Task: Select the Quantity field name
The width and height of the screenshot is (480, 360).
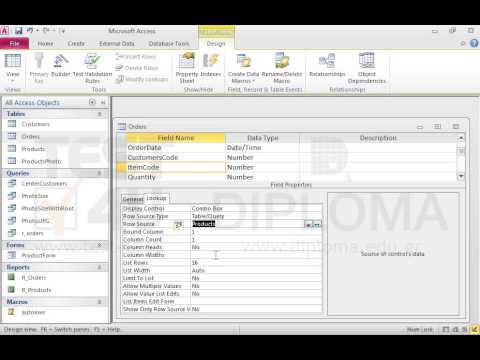Action: 176,177
